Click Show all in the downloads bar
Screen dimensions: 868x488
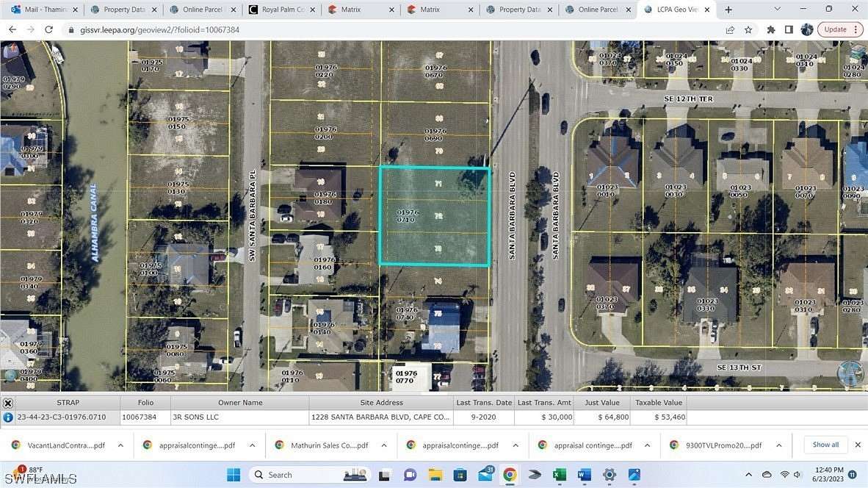click(x=825, y=445)
